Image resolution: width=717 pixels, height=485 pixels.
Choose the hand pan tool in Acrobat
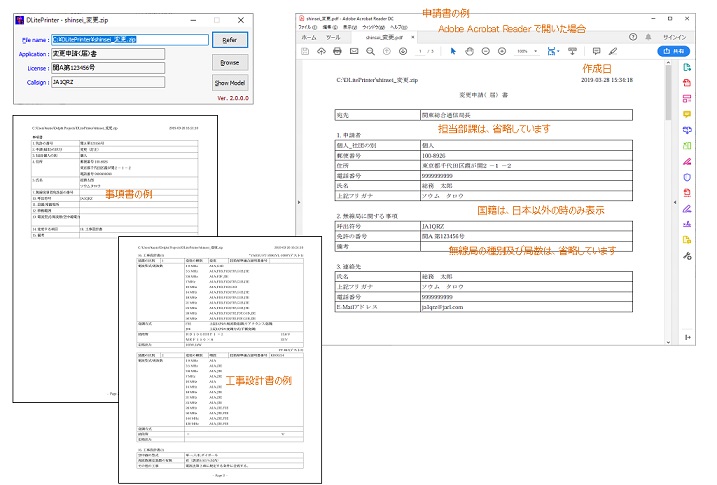pos(469,51)
